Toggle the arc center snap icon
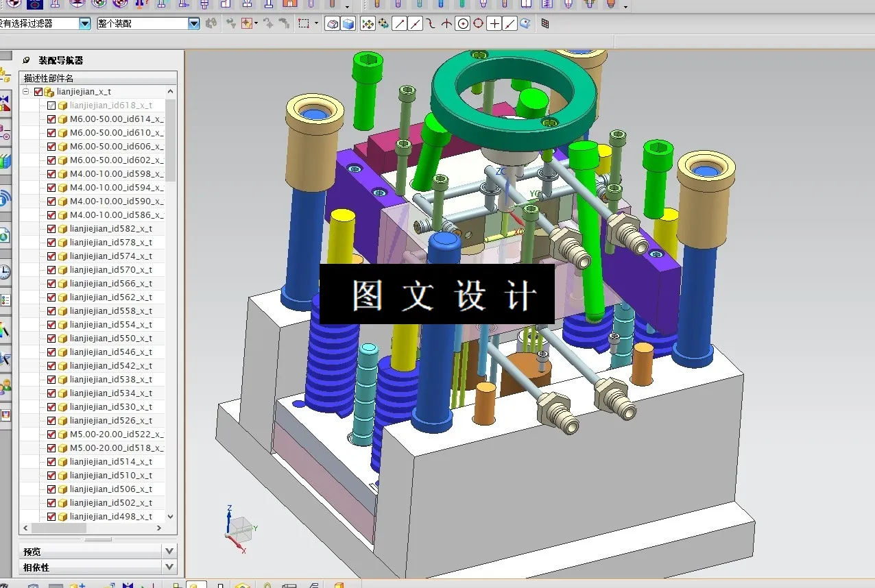 point(463,24)
